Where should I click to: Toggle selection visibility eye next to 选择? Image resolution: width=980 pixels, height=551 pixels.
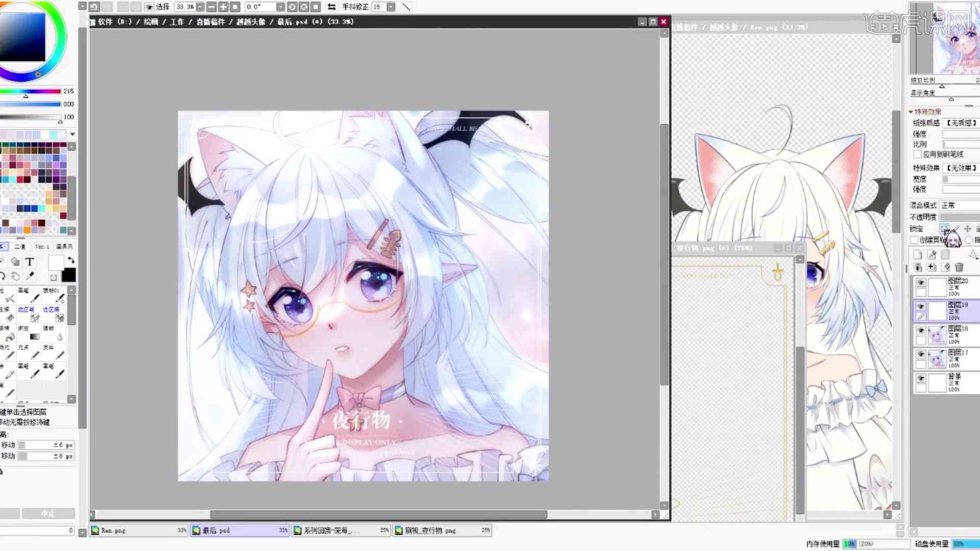[149, 7]
